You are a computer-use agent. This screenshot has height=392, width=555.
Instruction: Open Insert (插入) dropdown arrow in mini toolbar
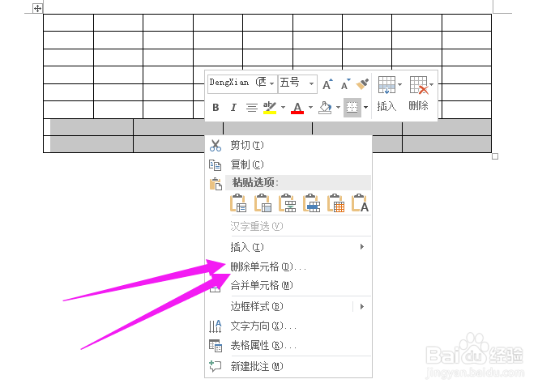[x=399, y=84]
